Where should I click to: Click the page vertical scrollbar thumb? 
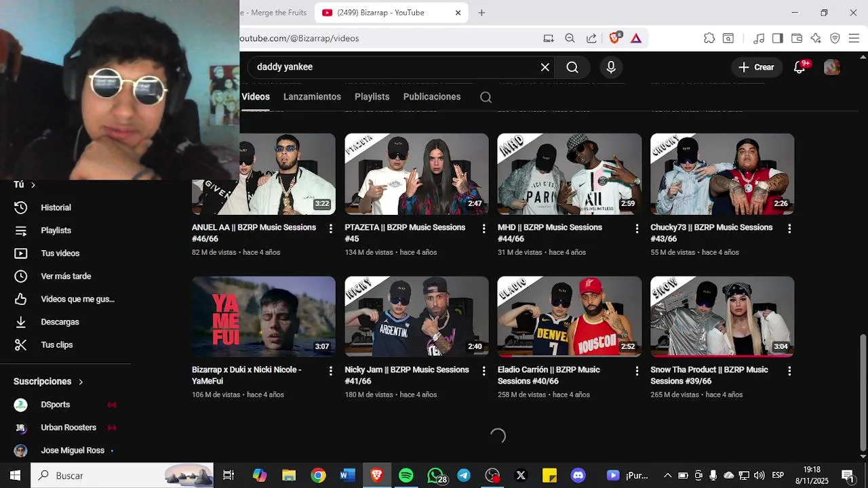[863, 391]
